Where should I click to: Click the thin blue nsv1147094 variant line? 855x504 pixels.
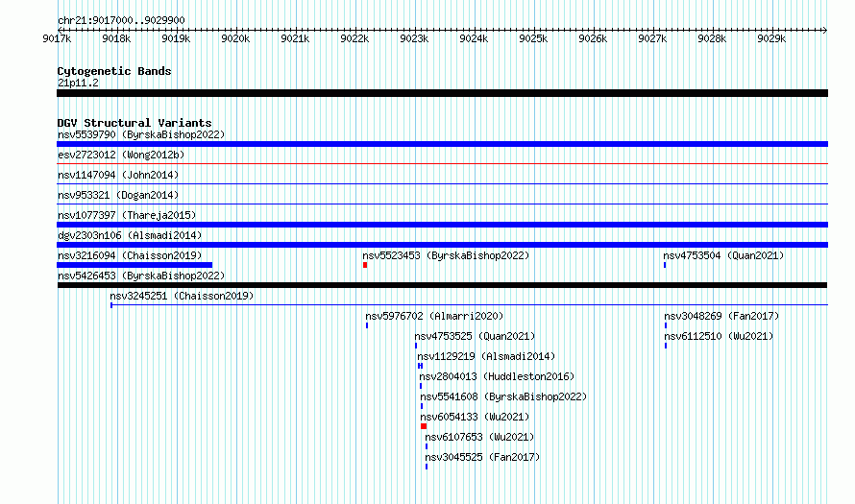442,183
